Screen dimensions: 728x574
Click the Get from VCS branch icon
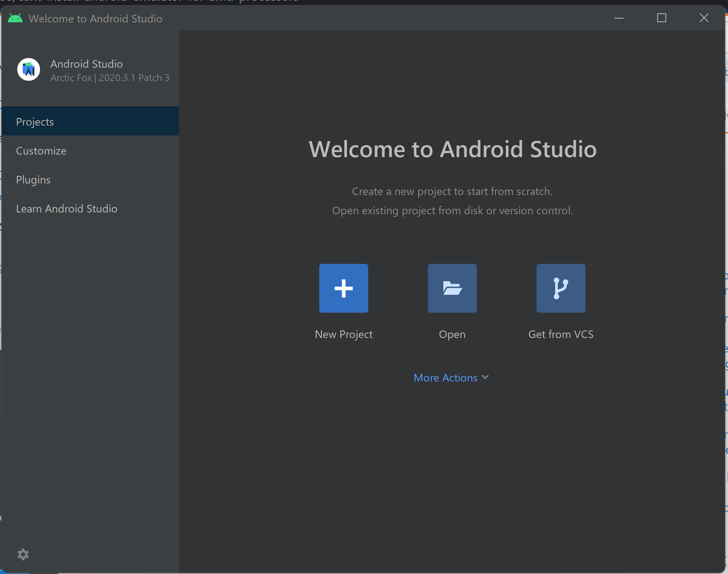pyautogui.click(x=560, y=288)
